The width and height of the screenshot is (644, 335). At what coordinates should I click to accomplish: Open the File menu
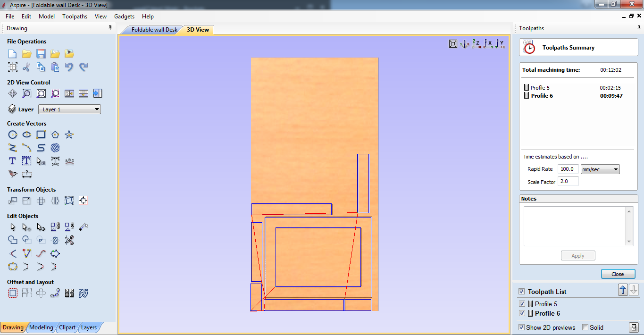[10, 16]
